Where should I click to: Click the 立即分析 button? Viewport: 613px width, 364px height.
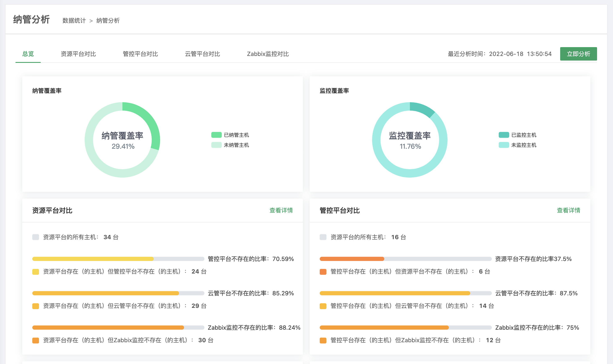(x=578, y=54)
